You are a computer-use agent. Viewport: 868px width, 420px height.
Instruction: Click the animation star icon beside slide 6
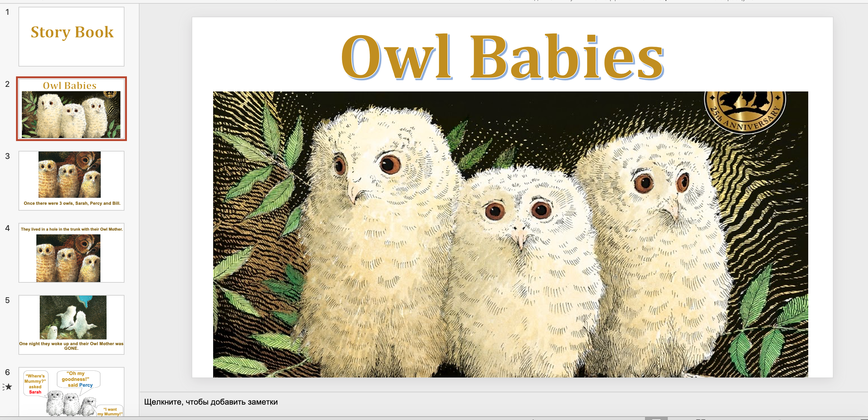tap(8, 387)
